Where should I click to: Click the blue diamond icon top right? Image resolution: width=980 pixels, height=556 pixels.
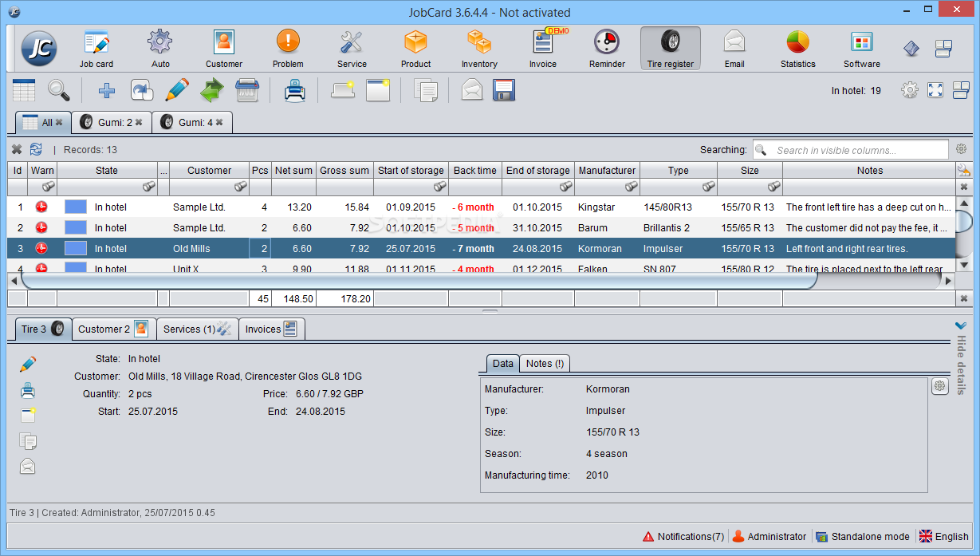911,49
